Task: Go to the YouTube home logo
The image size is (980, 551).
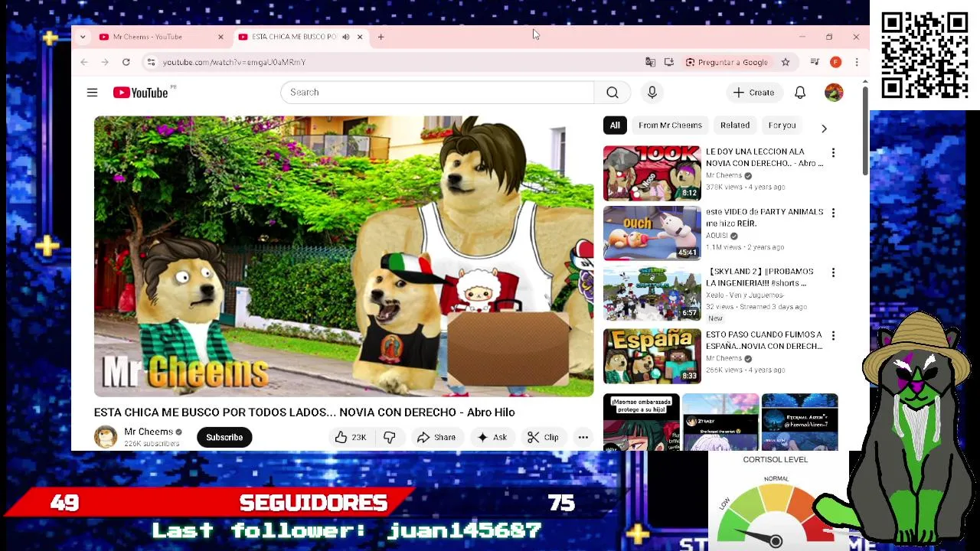Action: 141,93
